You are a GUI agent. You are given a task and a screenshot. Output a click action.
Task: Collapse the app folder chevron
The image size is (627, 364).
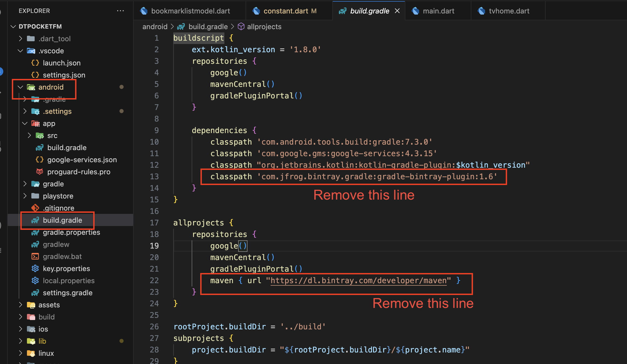pyautogui.click(x=25, y=123)
